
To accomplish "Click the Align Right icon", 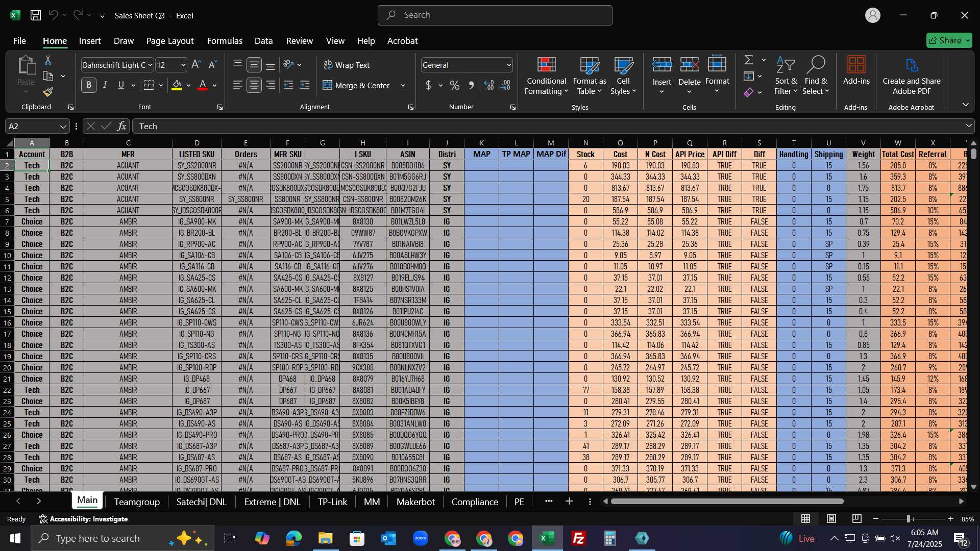I will pos(271,85).
